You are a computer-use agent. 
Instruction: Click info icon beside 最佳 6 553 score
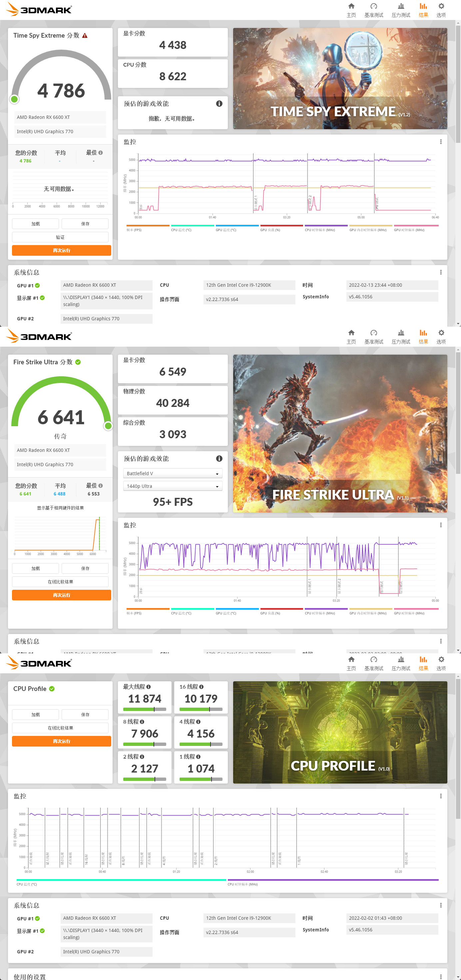click(x=101, y=486)
